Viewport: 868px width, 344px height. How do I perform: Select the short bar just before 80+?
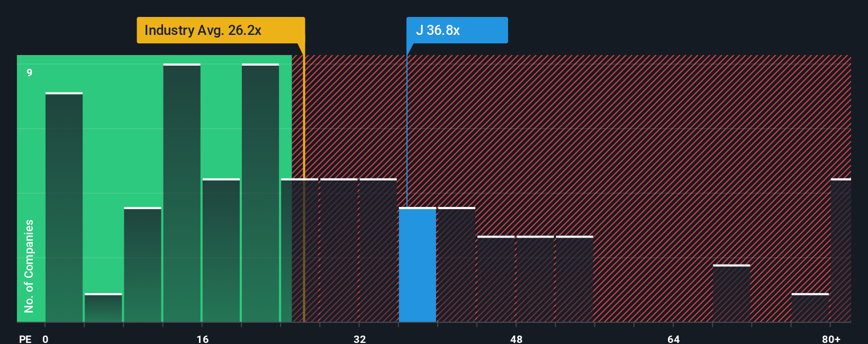[810, 307]
